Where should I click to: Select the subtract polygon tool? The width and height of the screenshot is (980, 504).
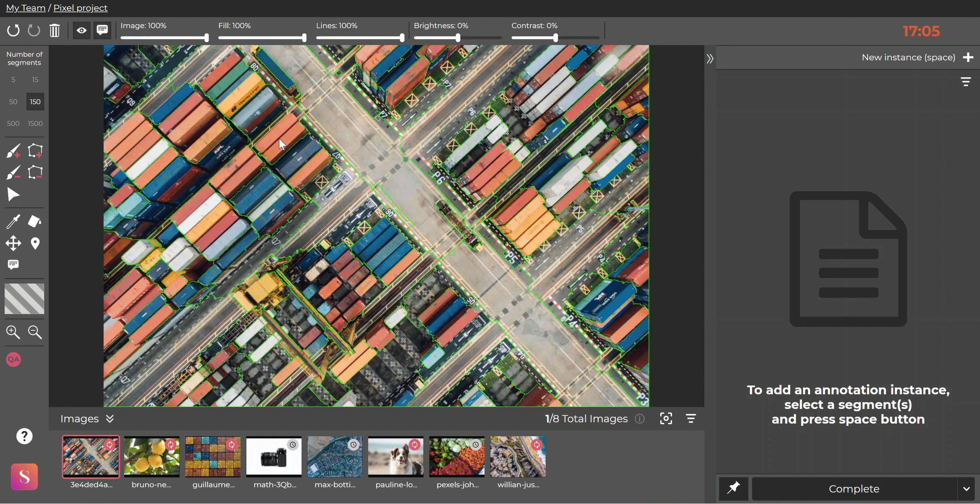[35, 173]
